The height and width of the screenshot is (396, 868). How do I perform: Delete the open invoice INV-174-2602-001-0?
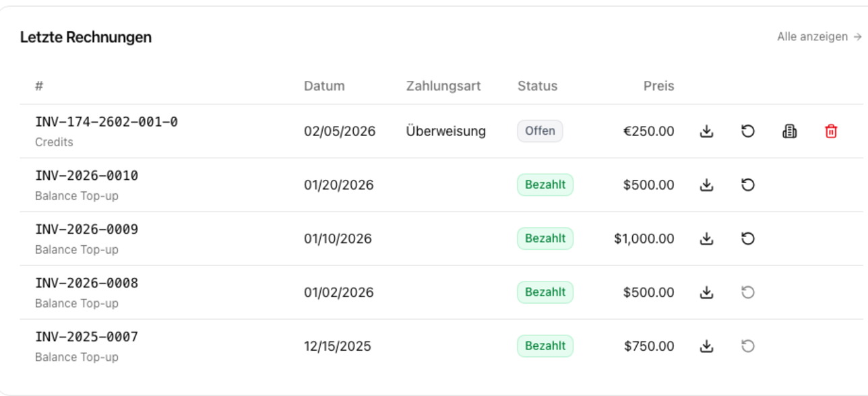pos(831,131)
